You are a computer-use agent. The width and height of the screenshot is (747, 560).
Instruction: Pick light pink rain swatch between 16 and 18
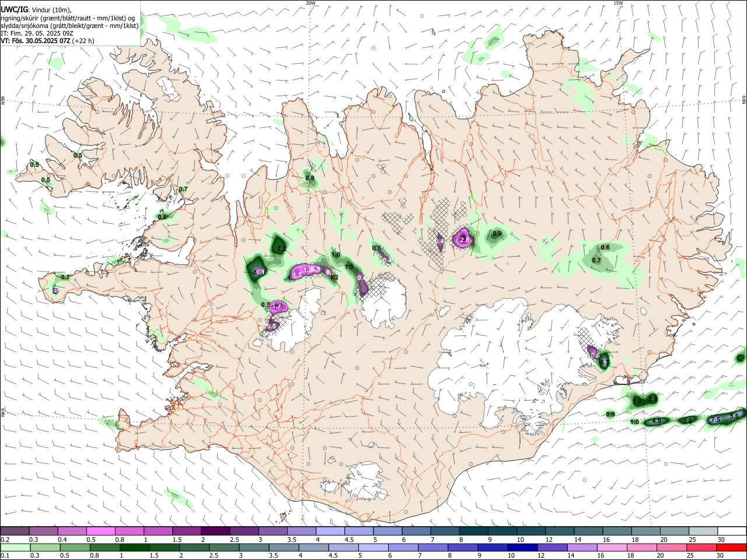[x=611, y=547]
